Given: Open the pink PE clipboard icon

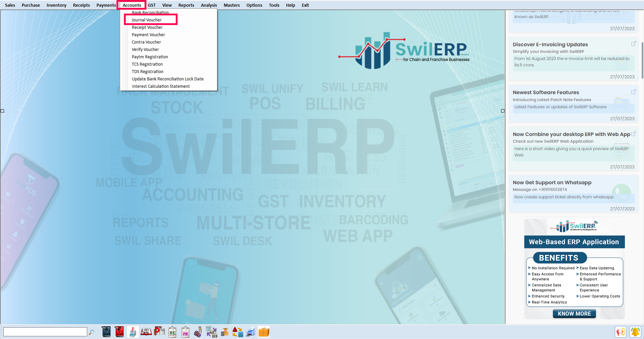Looking at the screenshot, I should (185, 332).
